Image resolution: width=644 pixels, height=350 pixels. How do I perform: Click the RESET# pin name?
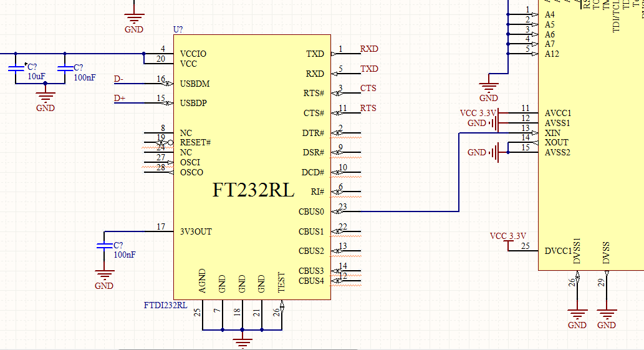pyautogui.click(x=195, y=142)
